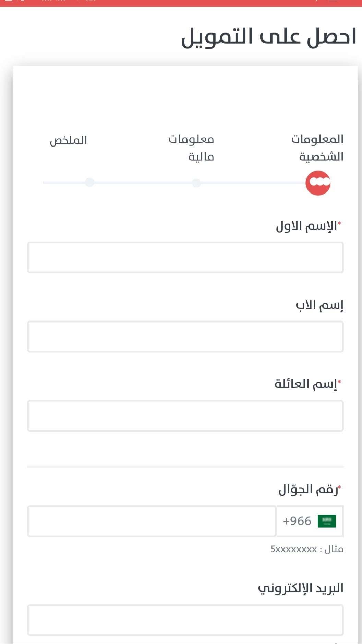Focus the email (البريد الإلكتروني) input box
This screenshot has height=644, width=362.
tap(185, 620)
